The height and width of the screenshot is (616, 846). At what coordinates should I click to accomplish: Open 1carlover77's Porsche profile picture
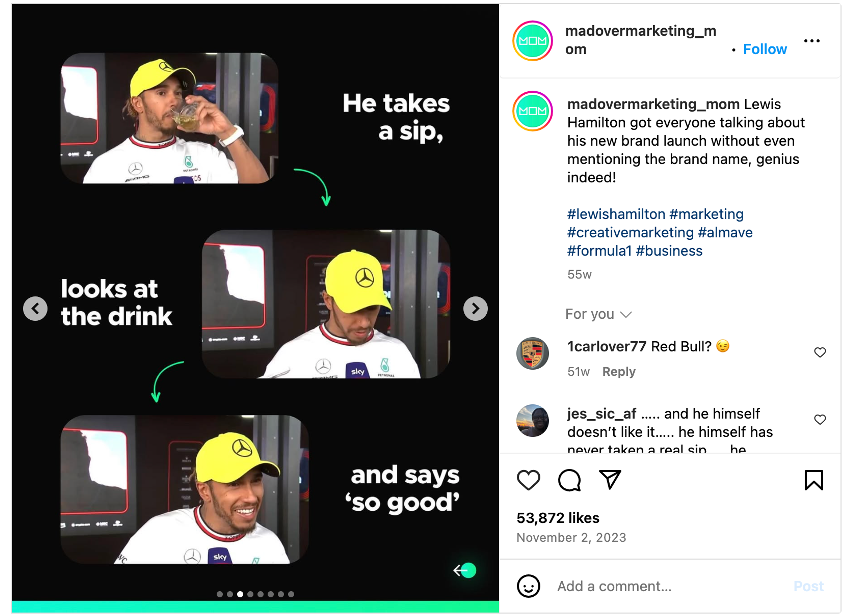click(532, 353)
